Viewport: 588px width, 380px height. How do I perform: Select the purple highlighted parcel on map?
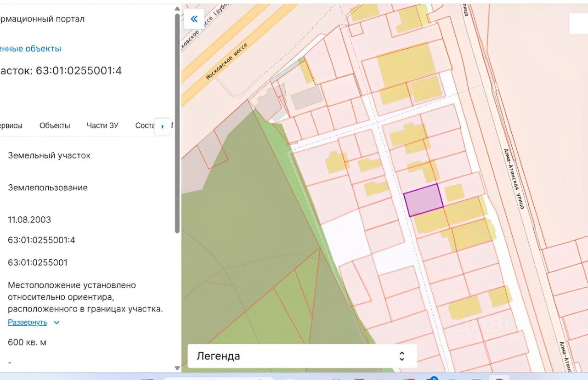pos(423,200)
